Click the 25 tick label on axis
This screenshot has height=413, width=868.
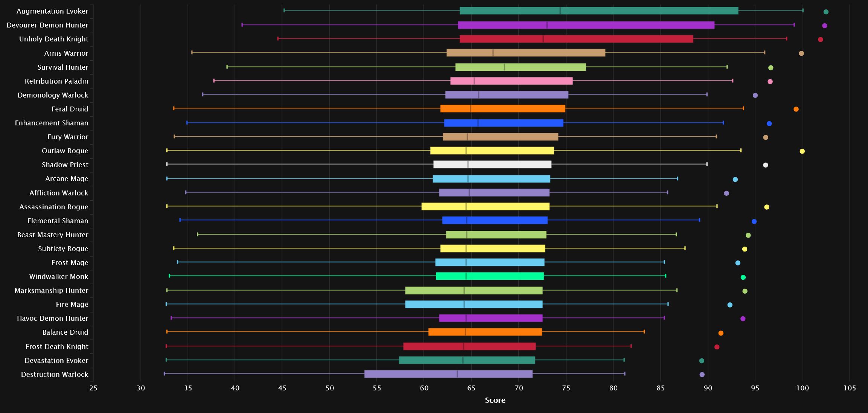(93, 389)
